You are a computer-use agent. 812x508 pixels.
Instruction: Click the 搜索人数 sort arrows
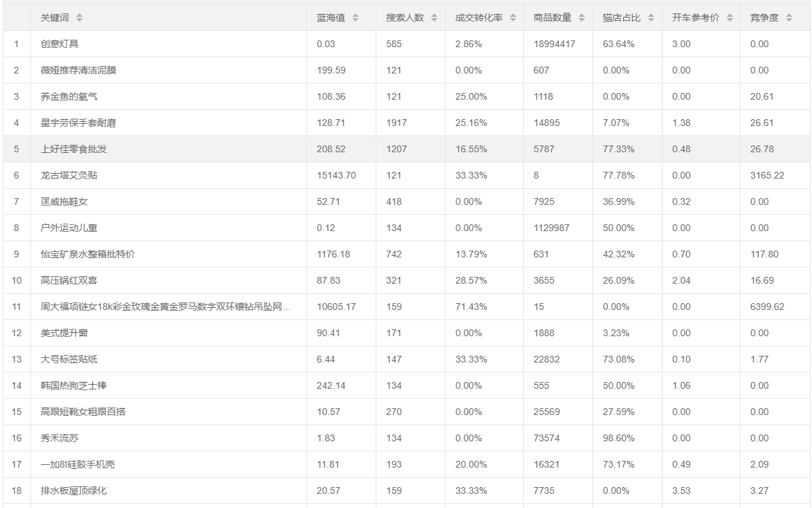(434, 18)
